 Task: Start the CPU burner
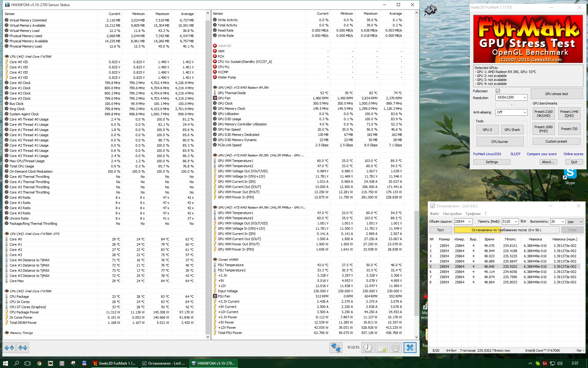point(499,142)
